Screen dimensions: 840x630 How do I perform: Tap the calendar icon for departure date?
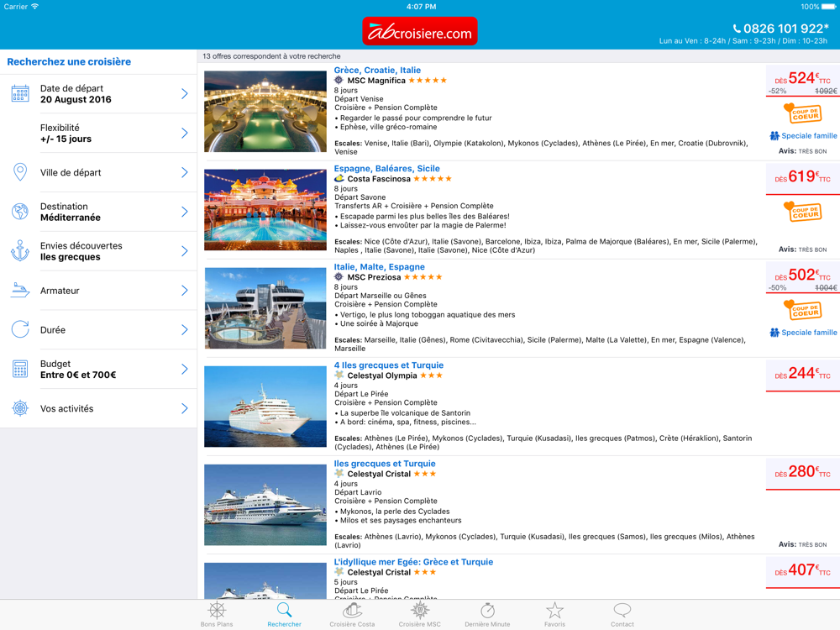[x=20, y=94]
